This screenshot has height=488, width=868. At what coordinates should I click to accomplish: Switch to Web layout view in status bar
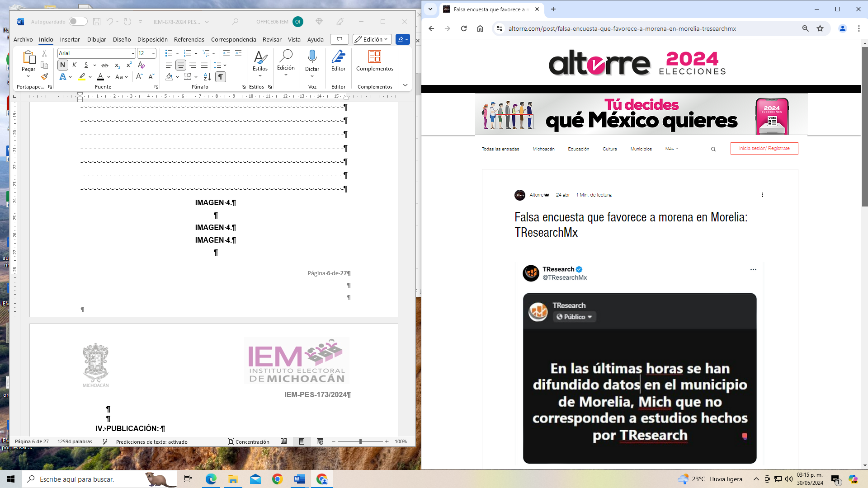pos(320,441)
